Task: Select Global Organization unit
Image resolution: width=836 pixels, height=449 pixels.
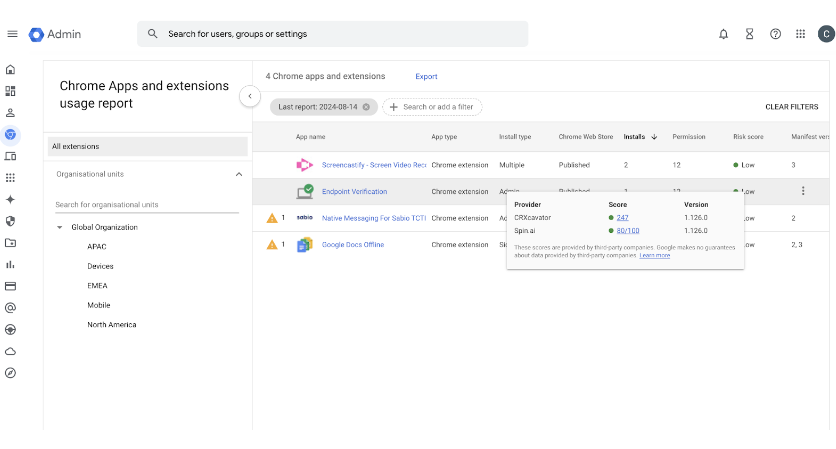Action: [x=104, y=227]
